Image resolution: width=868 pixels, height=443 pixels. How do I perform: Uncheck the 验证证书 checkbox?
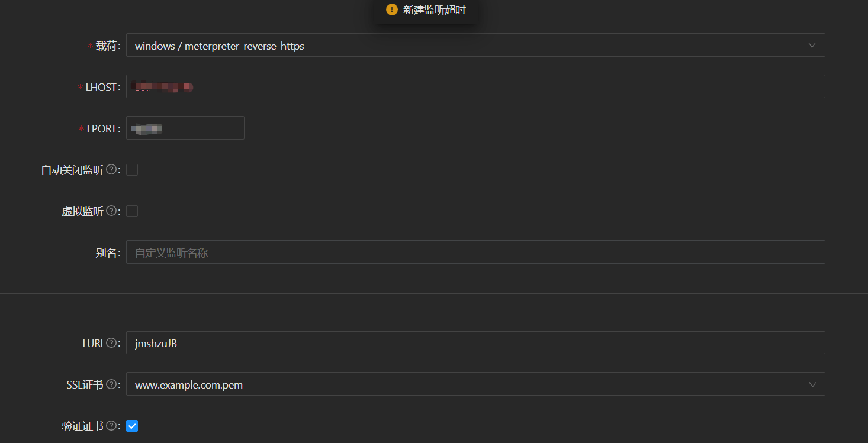coord(132,426)
